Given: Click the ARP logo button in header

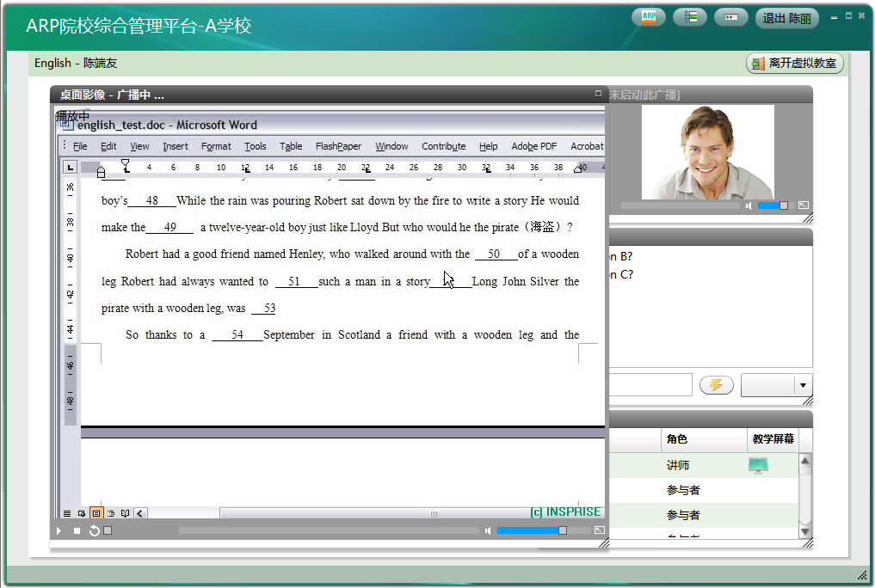Looking at the screenshot, I should (649, 17).
